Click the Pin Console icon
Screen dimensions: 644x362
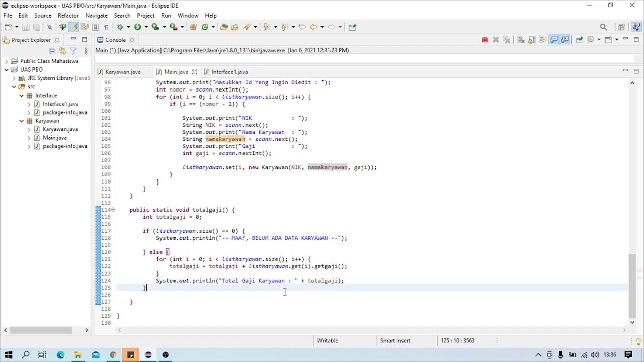click(579, 40)
